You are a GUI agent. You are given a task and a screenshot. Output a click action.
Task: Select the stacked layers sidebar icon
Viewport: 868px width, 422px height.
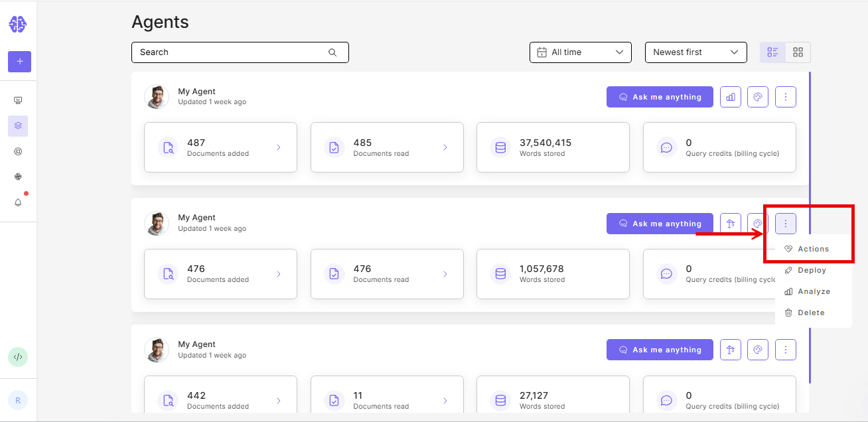[x=18, y=125]
